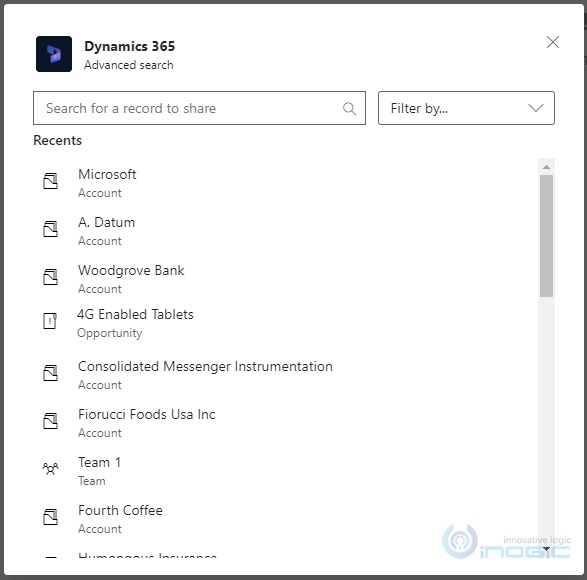Click the Recents heading
Viewport: 587px width, 580px height.
coord(58,140)
